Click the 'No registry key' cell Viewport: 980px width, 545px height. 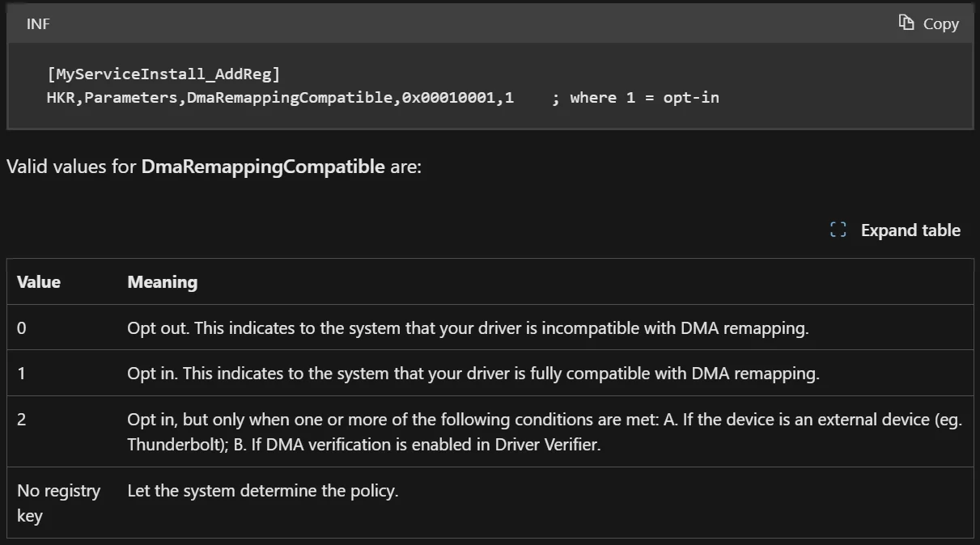point(58,503)
